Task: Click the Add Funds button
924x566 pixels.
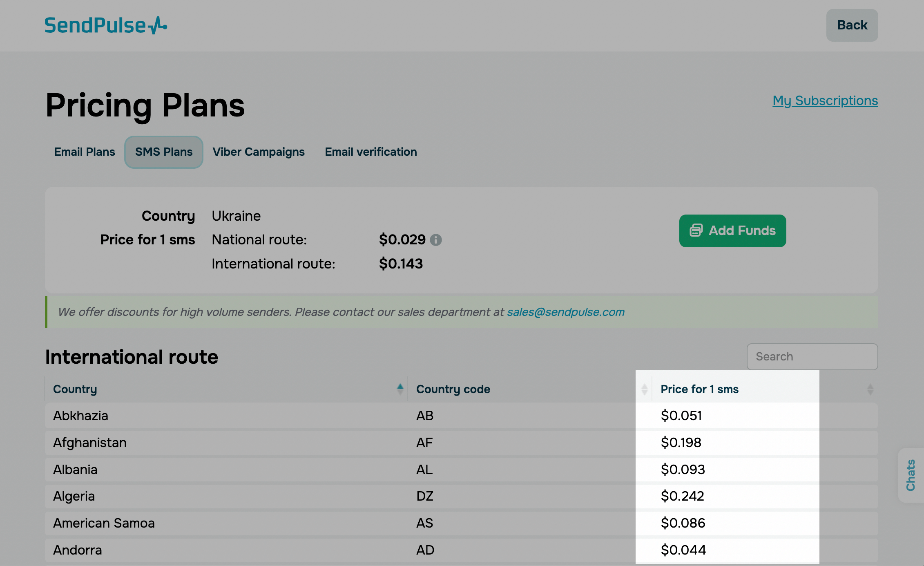Action: click(732, 230)
